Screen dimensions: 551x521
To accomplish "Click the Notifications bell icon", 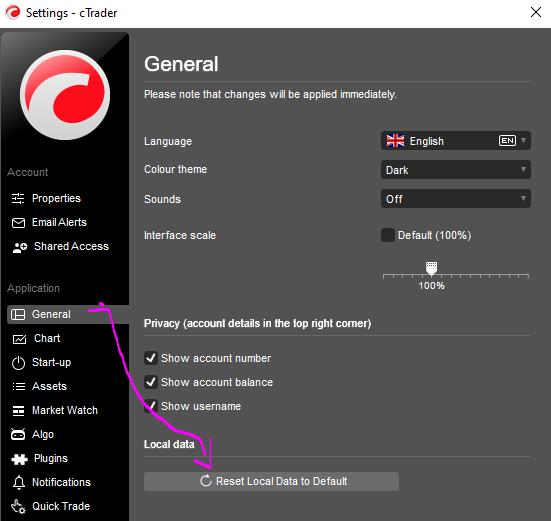I will (19, 483).
